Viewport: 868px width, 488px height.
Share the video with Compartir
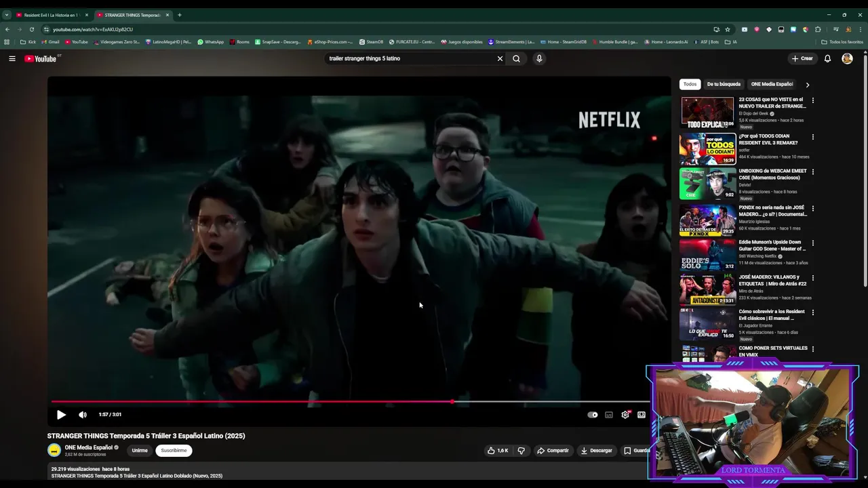(553, 451)
